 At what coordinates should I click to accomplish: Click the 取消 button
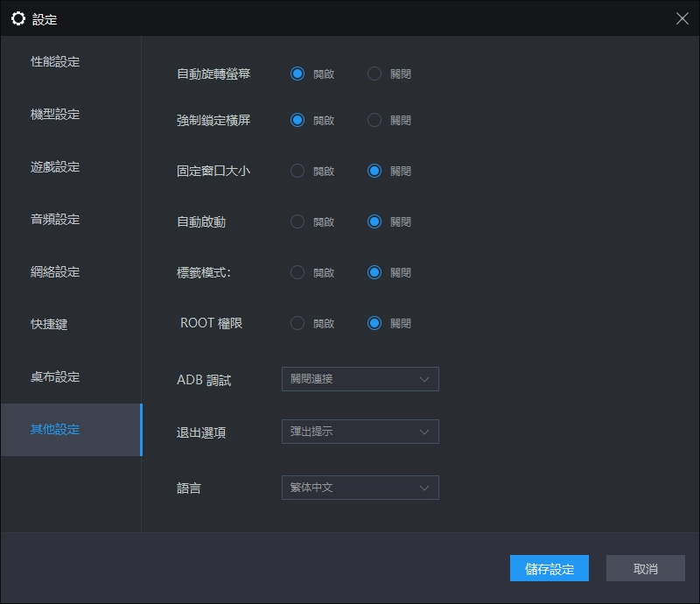pyautogui.click(x=646, y=568)
